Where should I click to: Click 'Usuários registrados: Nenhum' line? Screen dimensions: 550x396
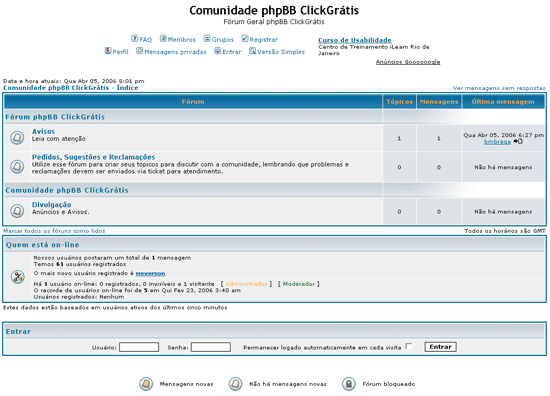pos(79,297)
